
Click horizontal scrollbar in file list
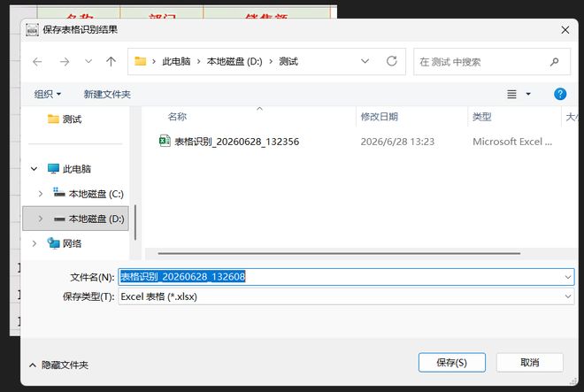tap(339, 253)
